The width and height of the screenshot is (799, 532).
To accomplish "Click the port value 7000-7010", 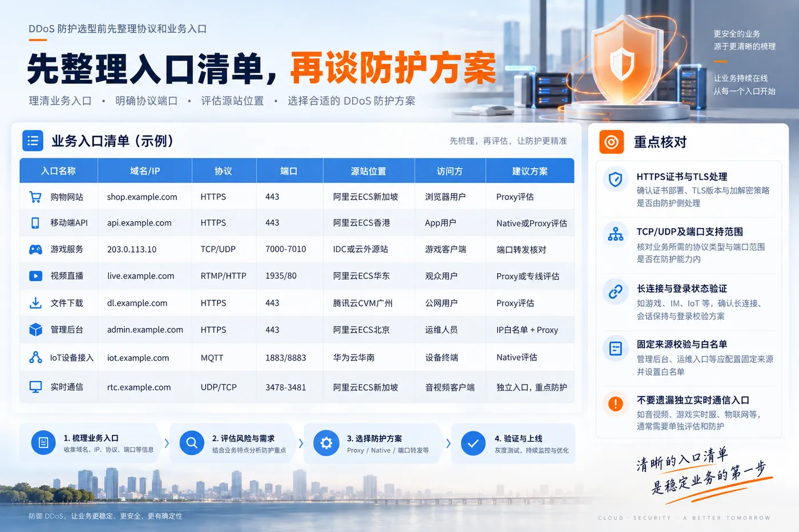I will coord(285,249).
